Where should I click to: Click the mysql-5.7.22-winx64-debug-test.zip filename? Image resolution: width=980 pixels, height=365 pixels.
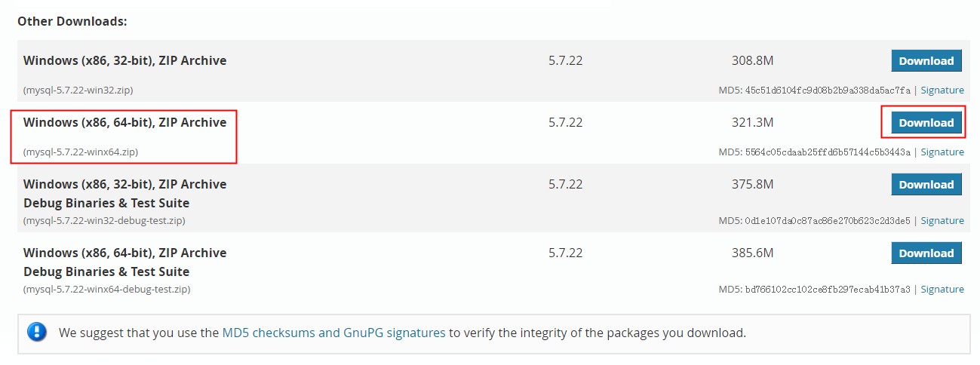[x=106, y=290]
